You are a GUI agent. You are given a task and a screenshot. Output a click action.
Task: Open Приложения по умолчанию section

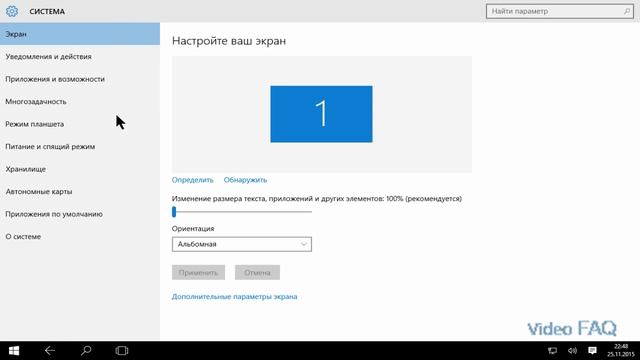coord(80,214)
